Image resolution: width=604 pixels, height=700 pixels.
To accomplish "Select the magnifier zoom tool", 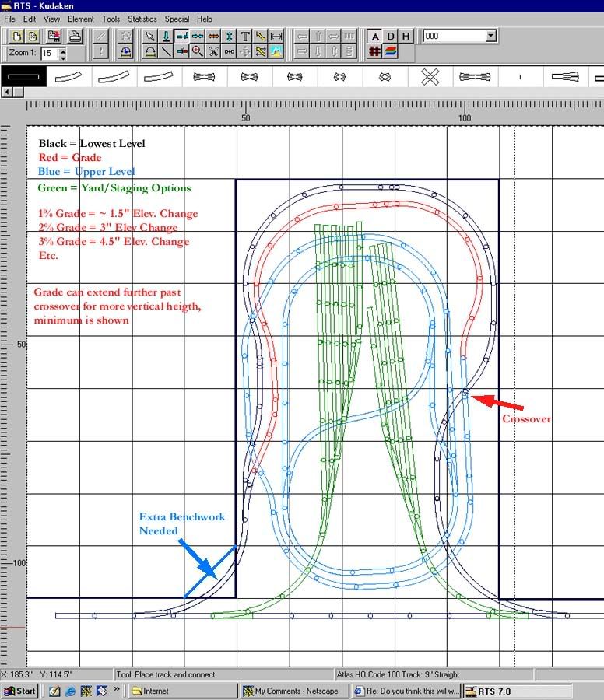I will click(x=198, y=51).
